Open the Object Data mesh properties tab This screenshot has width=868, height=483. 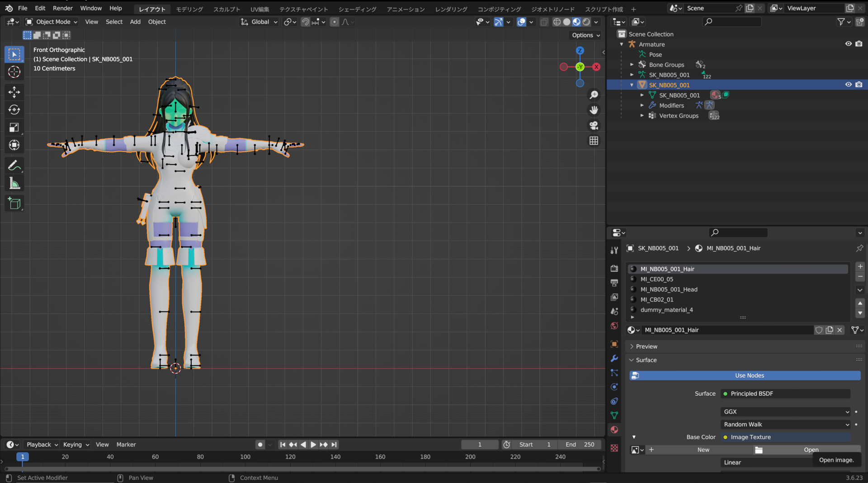(x=614, y=415)
